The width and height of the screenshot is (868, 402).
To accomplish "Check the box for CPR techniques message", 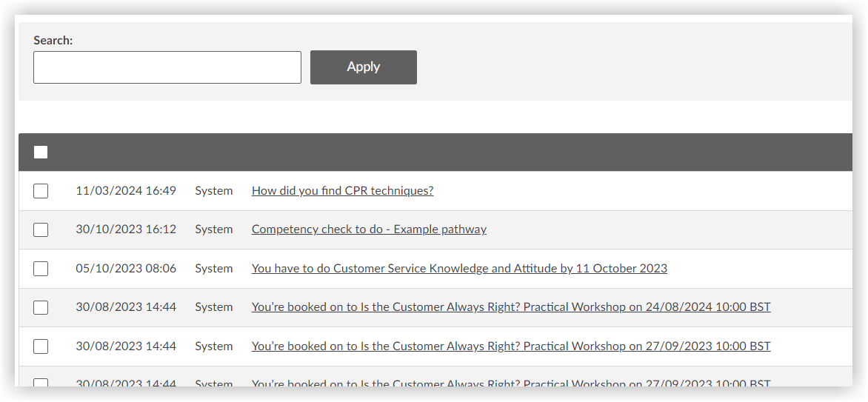I will pyautogui.click(x=41, y=191).
